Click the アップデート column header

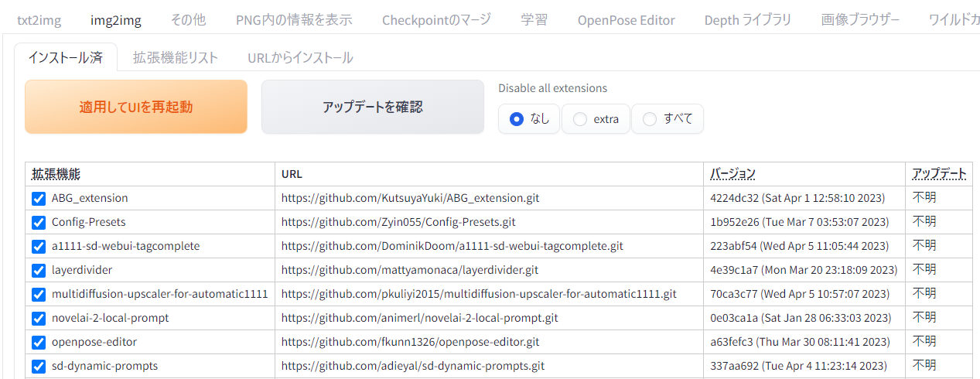(x=939, y=174)
